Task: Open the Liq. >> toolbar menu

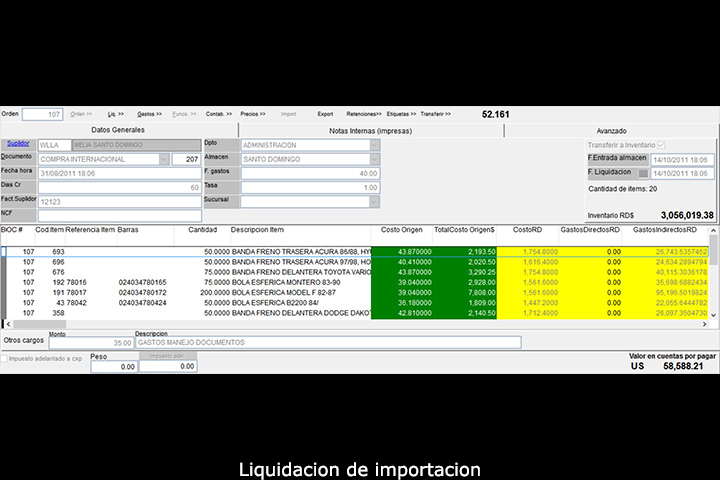Action: point(116,114)
